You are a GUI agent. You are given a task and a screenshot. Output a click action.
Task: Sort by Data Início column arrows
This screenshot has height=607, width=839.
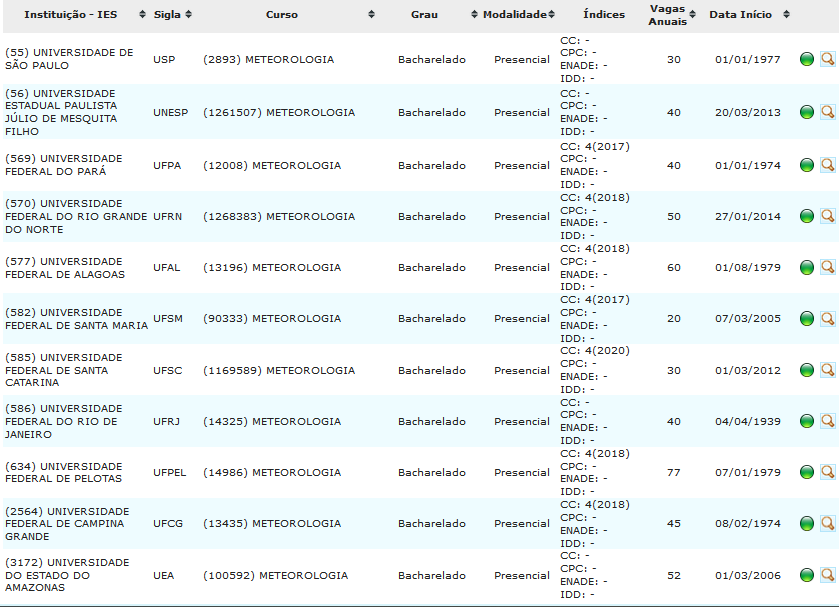786,14
